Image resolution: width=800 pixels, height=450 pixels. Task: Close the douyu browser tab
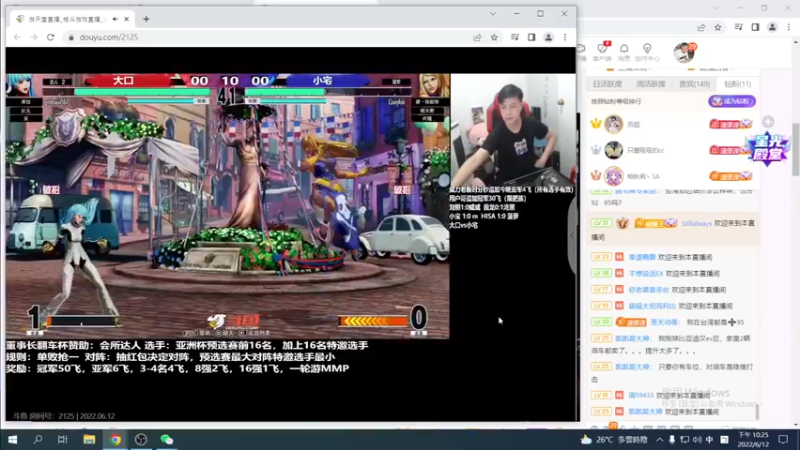click(x=127, y=19)
